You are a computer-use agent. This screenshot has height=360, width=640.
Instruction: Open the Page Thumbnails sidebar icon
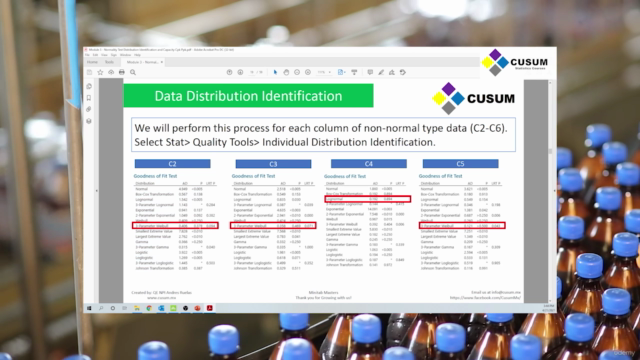pyautogui.click(x=89, y=87)
